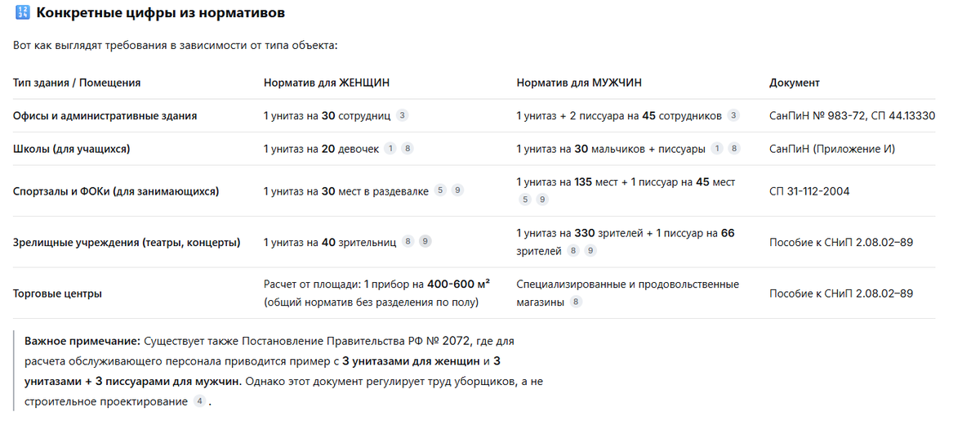Click column header 'Документ'

795,83
